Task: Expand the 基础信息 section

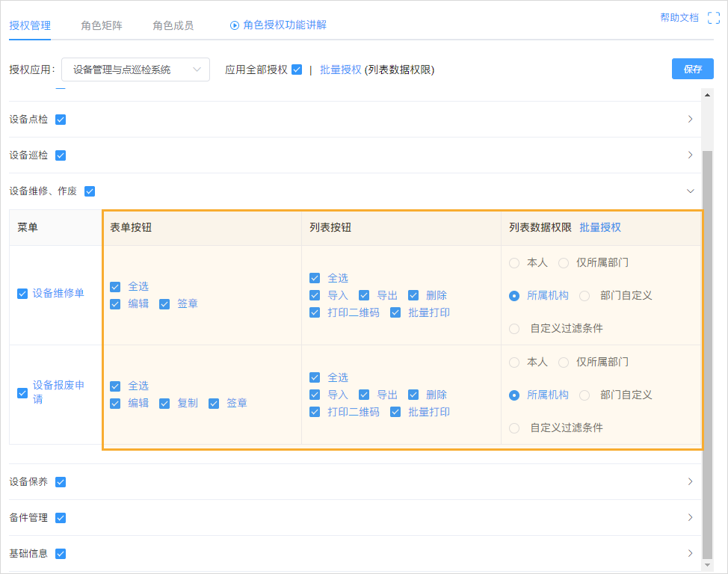Action: pyautogui.click(x=690, y=553)
